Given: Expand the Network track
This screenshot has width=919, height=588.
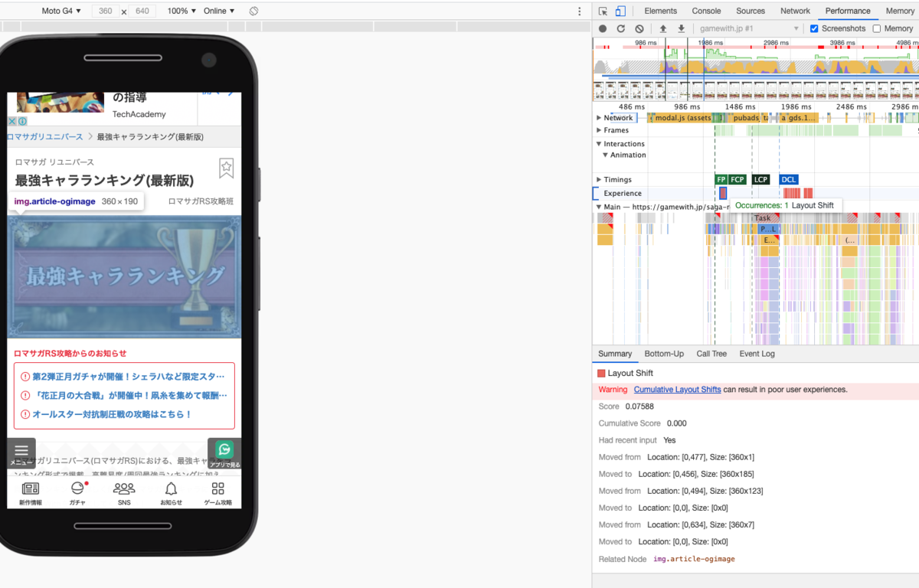Looking at the screenshot, I should [599, 118].
